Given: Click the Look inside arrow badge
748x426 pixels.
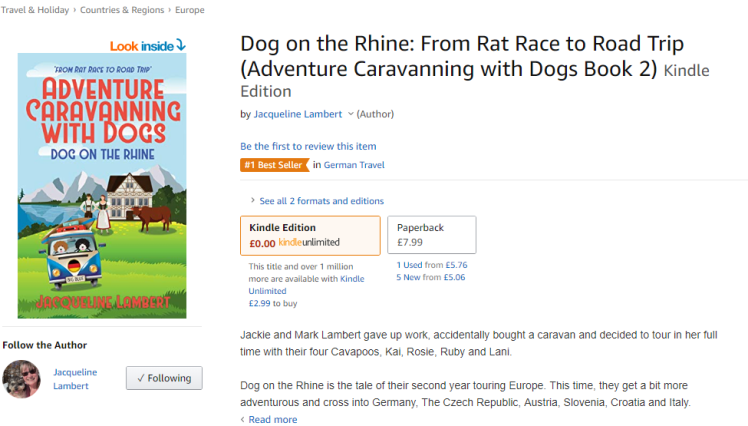Looking at the screenshot, I should 148,45.
